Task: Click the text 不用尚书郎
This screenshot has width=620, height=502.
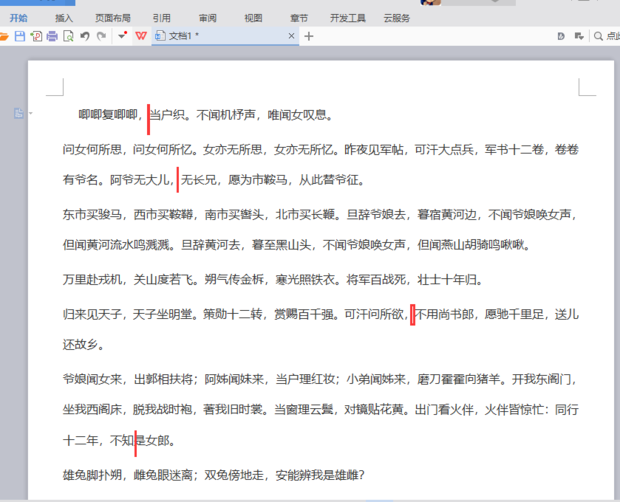Action: [x=444, y=315]
